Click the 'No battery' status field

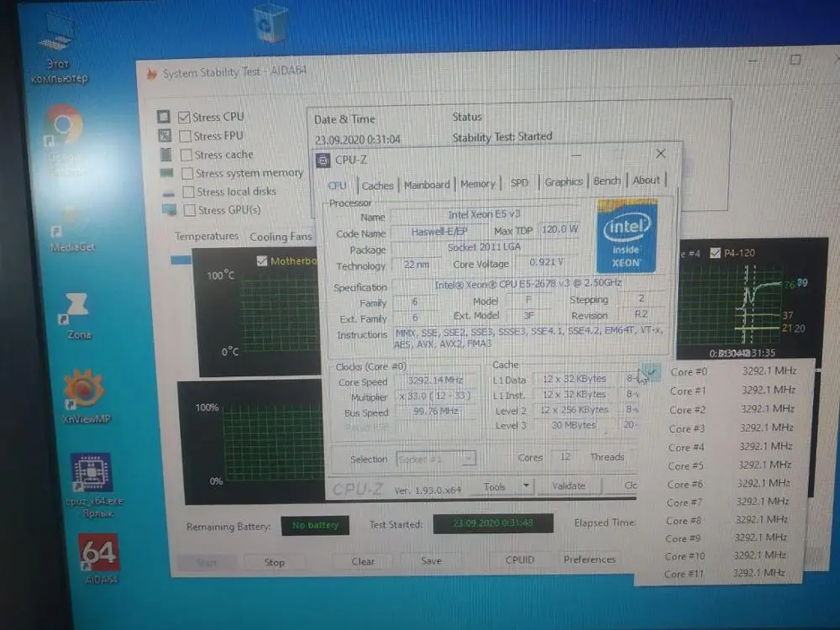point(315,526)
